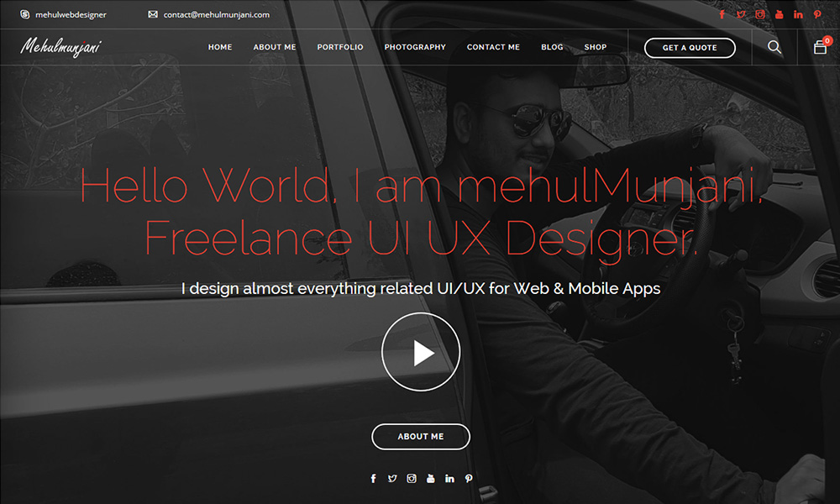
Task: Click the red Twitter icon in top bar
Action: click(x=741, y=14)
